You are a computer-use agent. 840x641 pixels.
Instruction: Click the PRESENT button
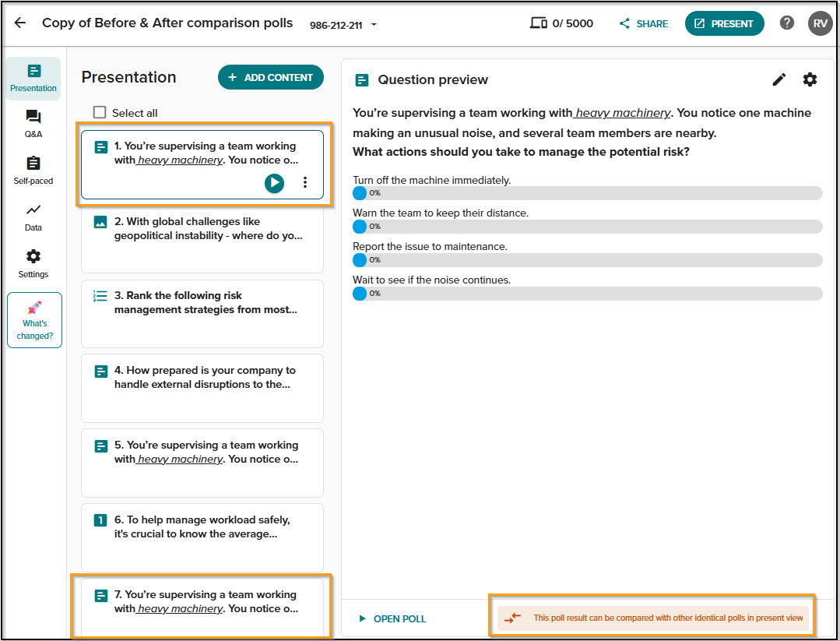[x=724, y=23]
